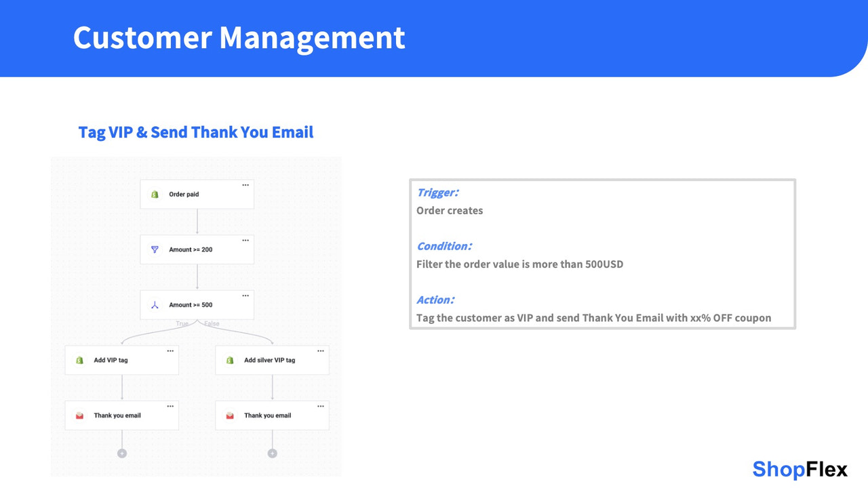Click the False branch label
Screen dimensions: 868x488
(x=211, y=323)
